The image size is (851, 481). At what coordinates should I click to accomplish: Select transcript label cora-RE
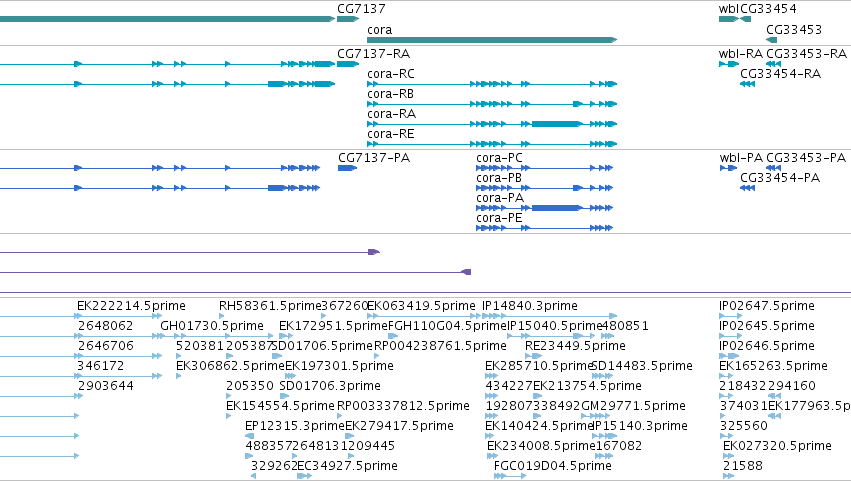click(x=390, y=134)
